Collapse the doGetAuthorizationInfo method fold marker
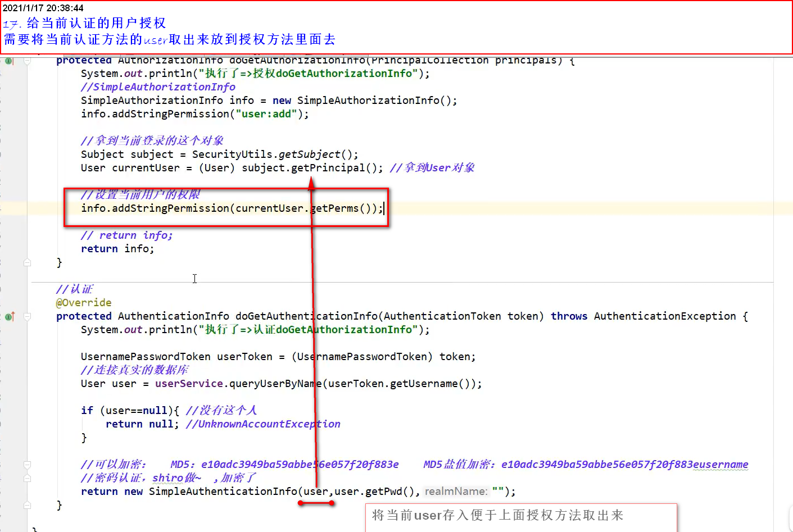This screenshot has height=532, width=793. [x=27, y=61]
